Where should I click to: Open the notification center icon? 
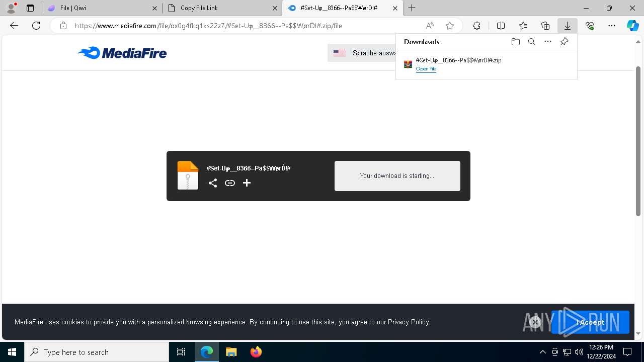[628, 352]
